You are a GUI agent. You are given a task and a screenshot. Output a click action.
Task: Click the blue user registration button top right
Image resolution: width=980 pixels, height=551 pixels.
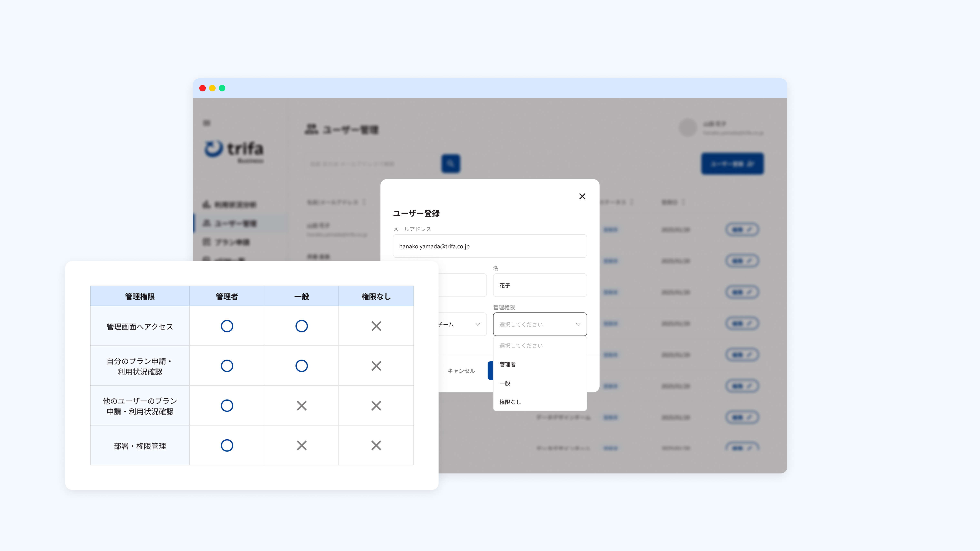[x=732, y=164]
